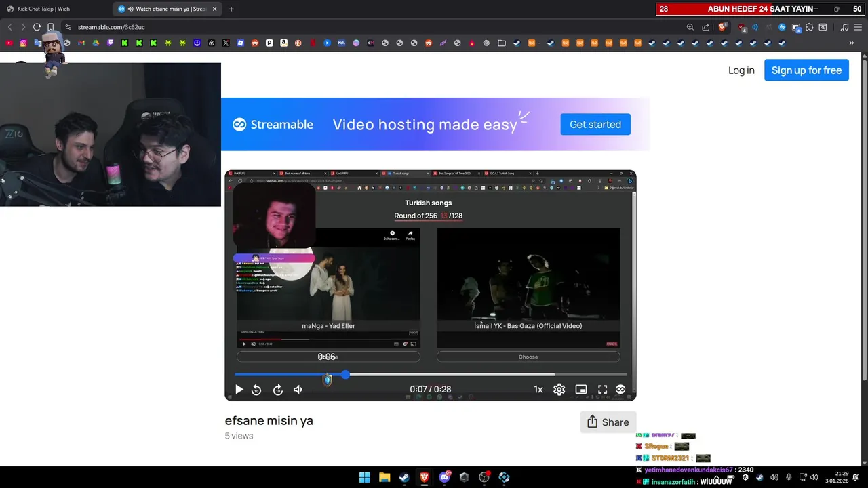This screenshot has width=868, height=488.
Task: Reload the current page
Action: [x=37, y=27]
